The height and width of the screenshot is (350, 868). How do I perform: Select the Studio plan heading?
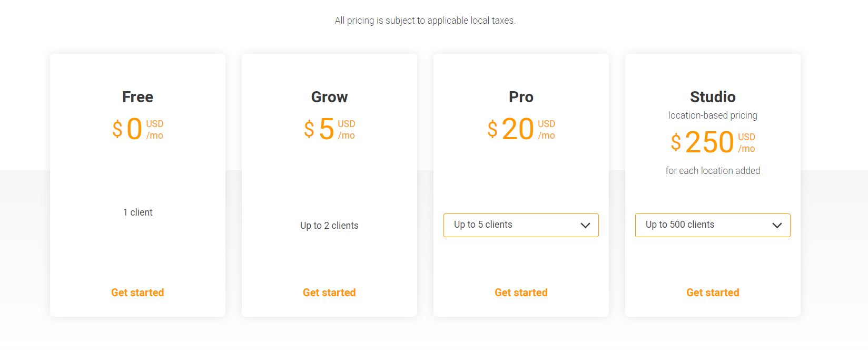click(x=713, y=97)
